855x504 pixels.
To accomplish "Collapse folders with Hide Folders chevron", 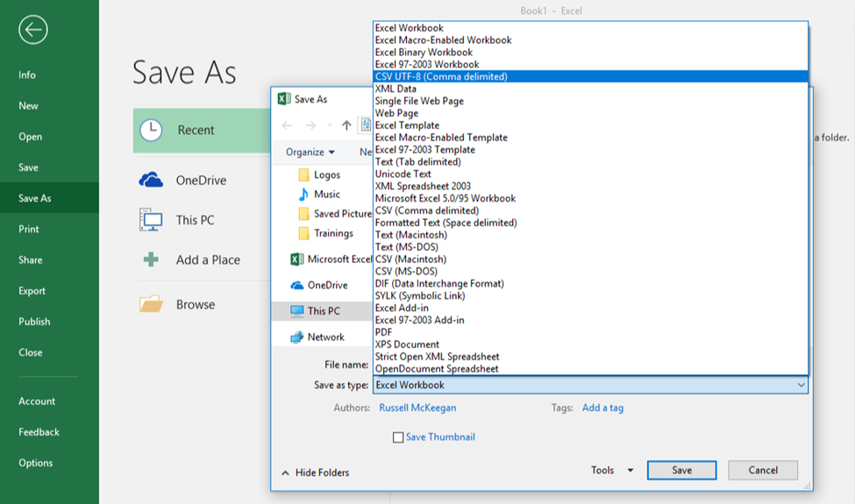I will point(285,473).
